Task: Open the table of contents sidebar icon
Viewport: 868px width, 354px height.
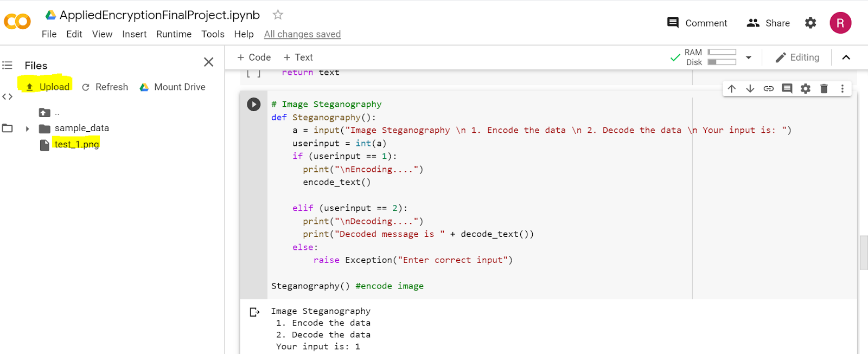Action: (x=7, y=65)
